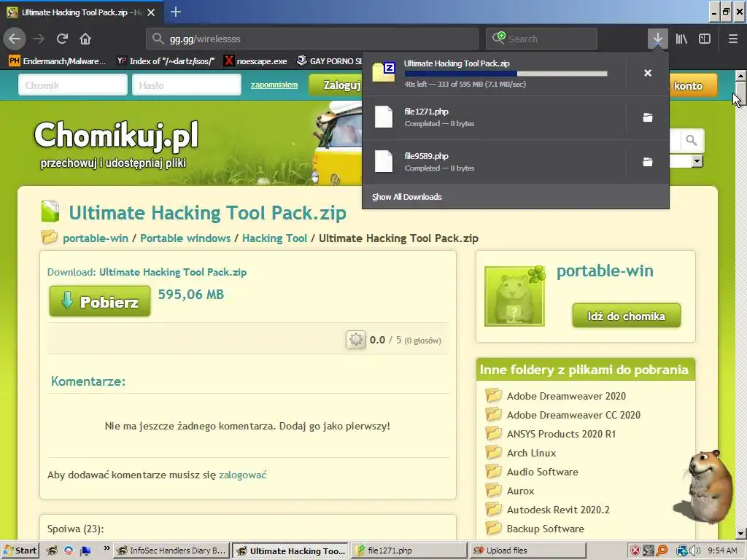Click the Portable windows breadcrumb link

click(185, 238)
